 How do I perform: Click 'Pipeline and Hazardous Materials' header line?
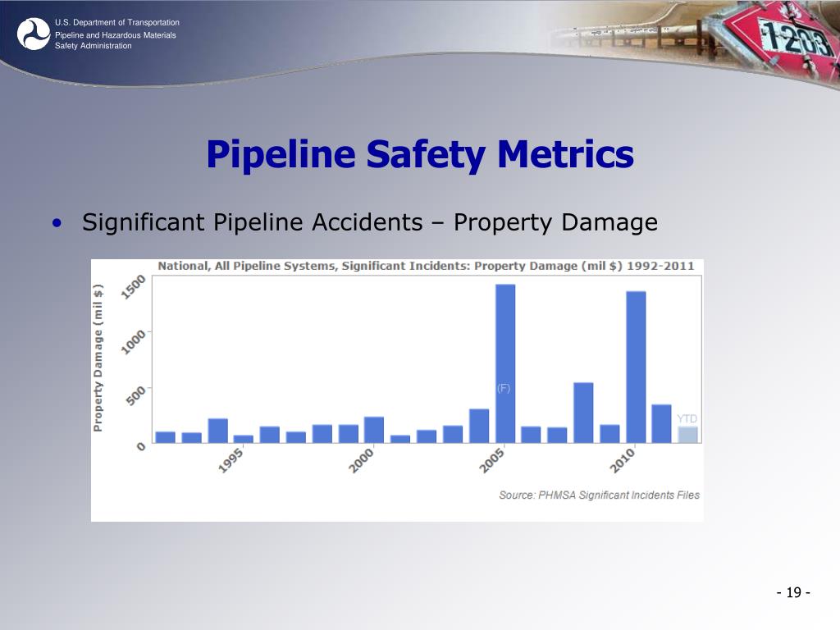point(115,34)
